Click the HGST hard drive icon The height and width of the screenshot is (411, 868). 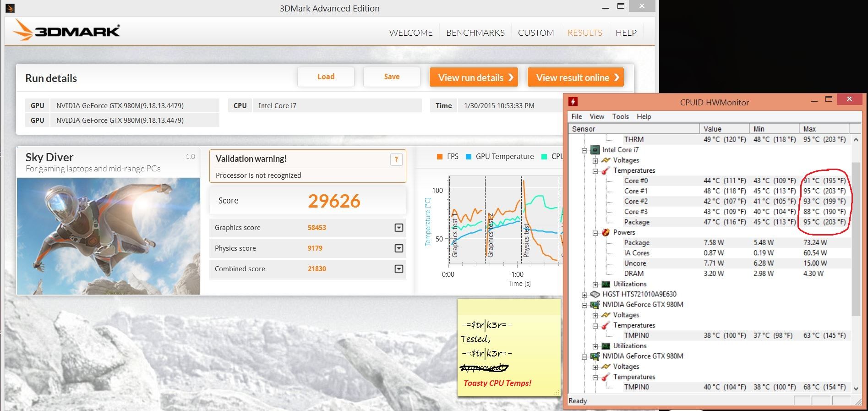click(595, 294)
